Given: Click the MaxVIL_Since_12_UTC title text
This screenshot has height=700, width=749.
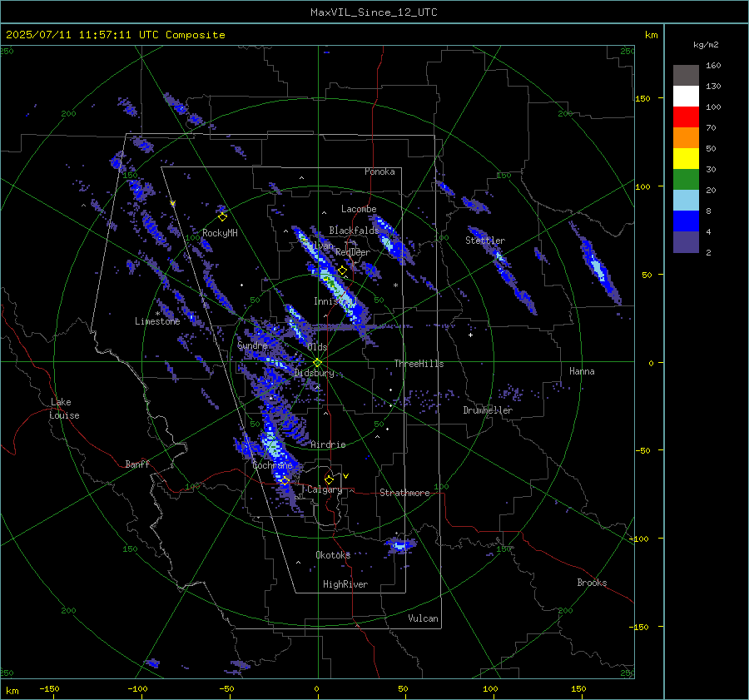Looking at the screenshot, I should [374, 12].
